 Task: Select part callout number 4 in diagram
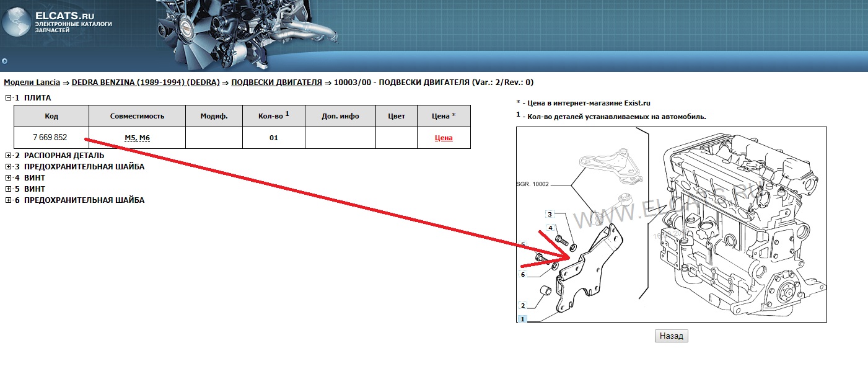click(x=549, y=228)
